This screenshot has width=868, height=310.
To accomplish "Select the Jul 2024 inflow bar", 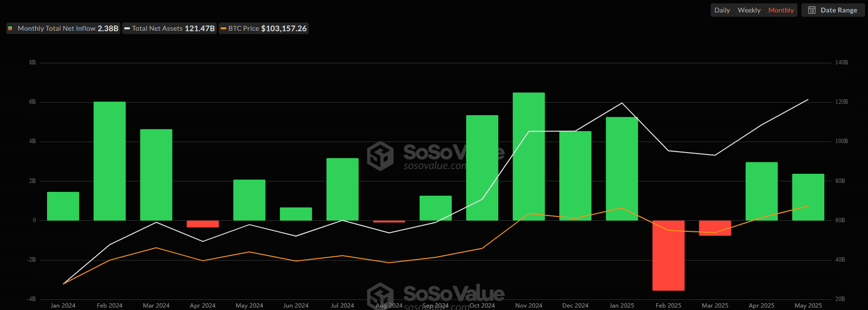I will point(342,189).
